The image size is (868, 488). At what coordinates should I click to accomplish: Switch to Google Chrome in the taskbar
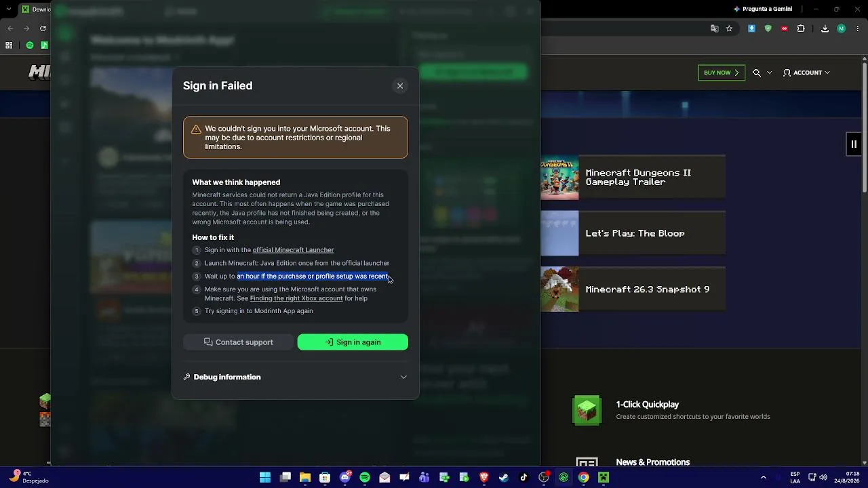point(583,477)
